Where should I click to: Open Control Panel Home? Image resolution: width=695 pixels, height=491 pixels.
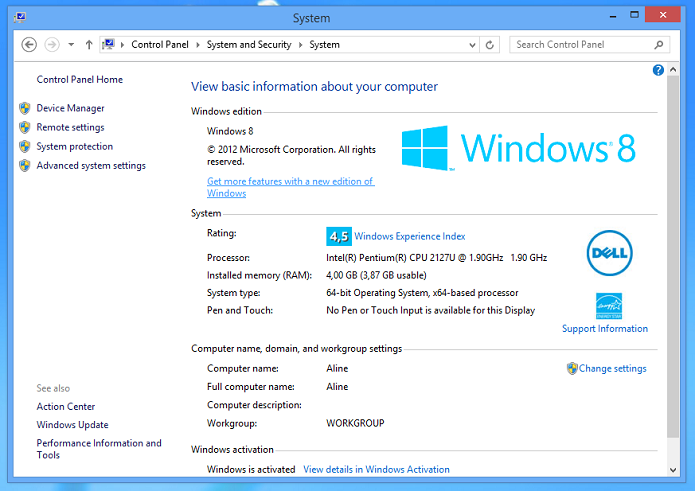pos(80,80)
